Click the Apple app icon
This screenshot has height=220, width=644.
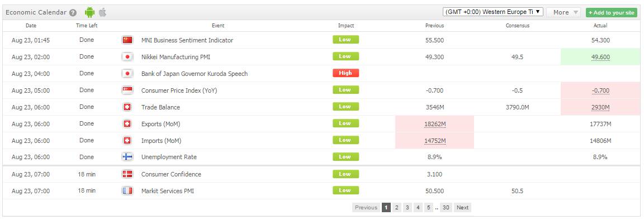(x=102, y=12)
